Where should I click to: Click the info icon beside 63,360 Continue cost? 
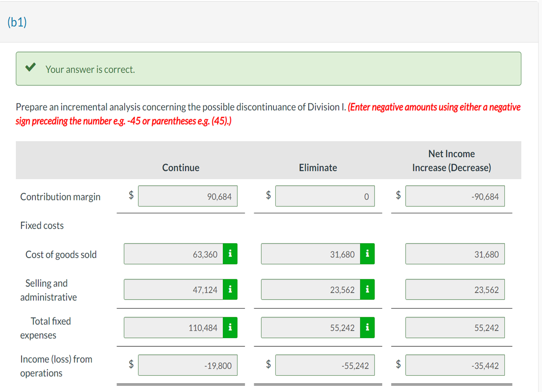tap(230, 254)
